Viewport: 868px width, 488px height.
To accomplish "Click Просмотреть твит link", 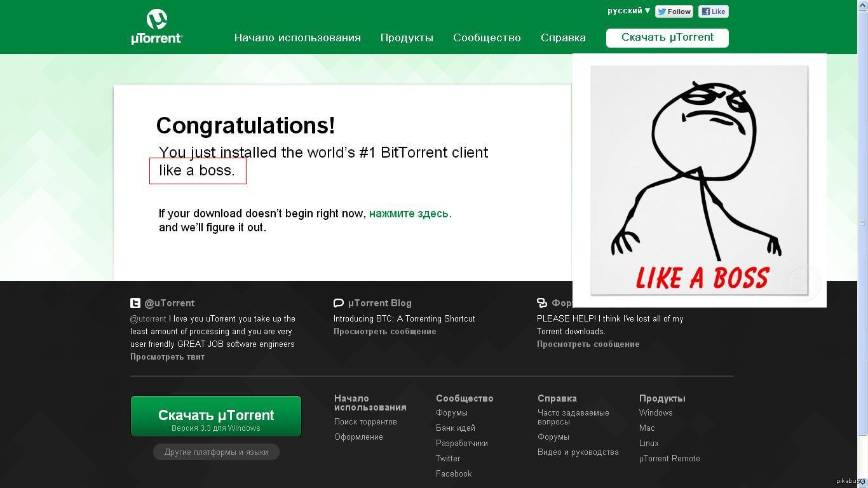I will [167, 356].
